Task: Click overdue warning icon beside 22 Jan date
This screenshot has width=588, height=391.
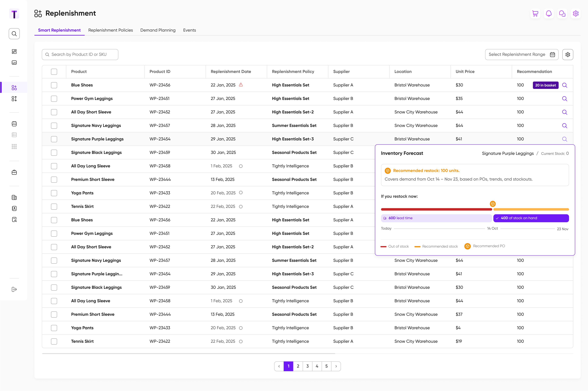Action: click(241, 85)
